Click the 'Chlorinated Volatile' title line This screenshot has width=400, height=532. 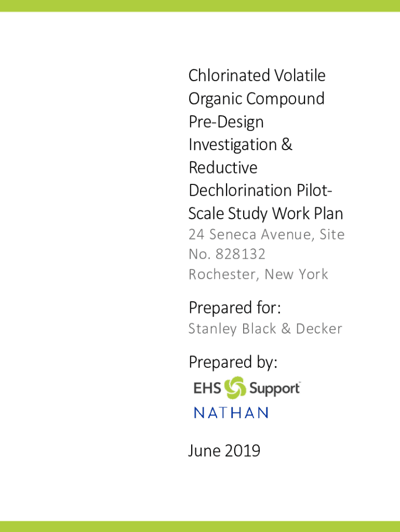257,76
